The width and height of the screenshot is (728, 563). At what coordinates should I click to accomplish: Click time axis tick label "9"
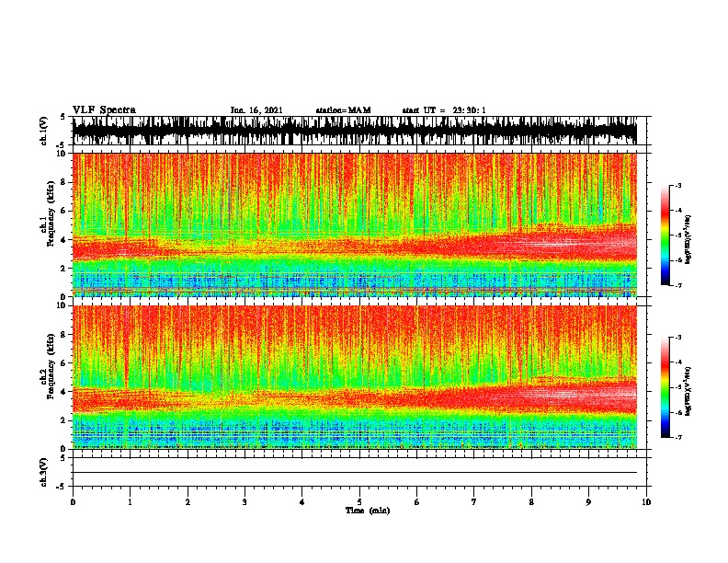point(588,502)
